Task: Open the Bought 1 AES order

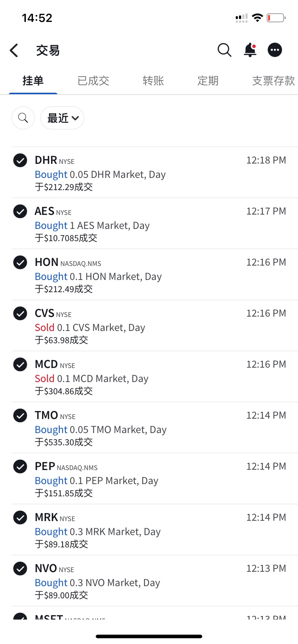Action: (155, 224)
